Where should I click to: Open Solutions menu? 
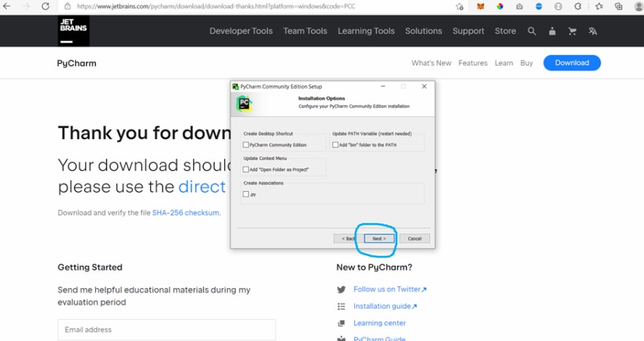point(424,31)
